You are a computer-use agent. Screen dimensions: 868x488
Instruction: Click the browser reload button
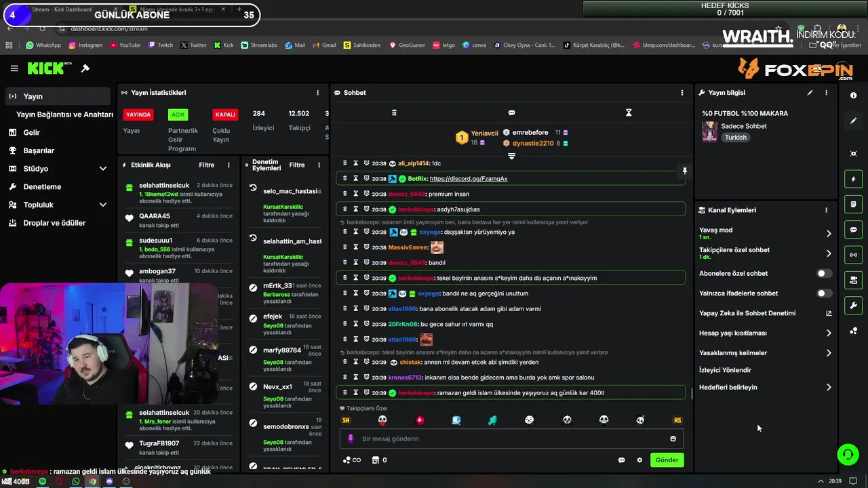tap(42, 28)
